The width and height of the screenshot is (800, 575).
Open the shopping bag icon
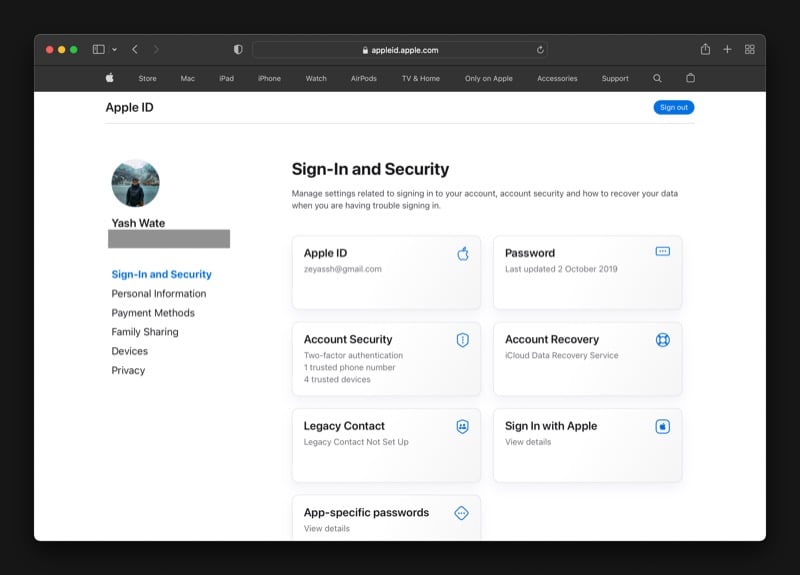(x=690, y=78)
